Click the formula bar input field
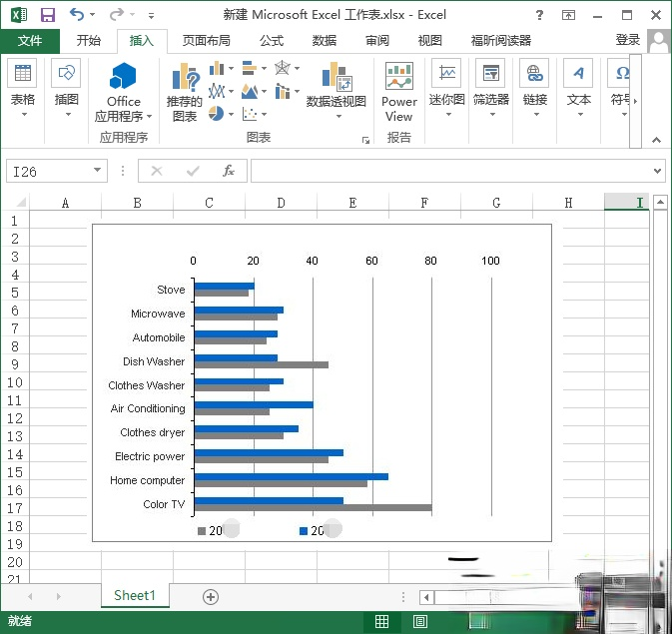 coord(449,171)
